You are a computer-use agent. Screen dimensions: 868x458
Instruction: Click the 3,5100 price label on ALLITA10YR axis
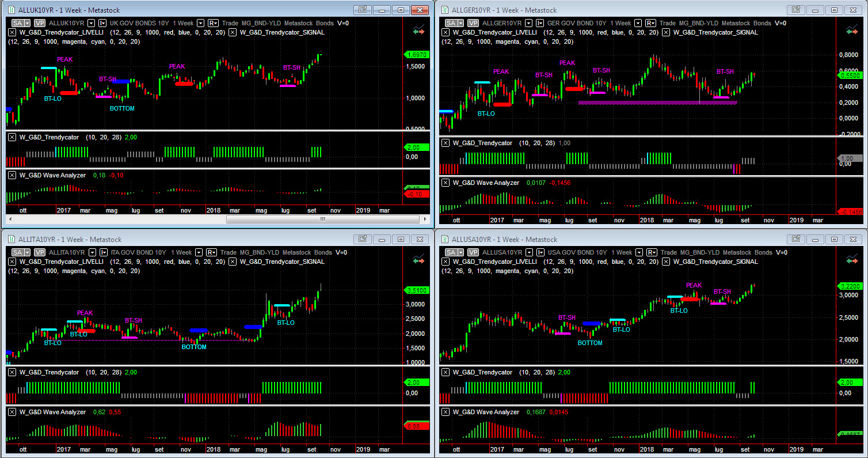pos(417,290)
